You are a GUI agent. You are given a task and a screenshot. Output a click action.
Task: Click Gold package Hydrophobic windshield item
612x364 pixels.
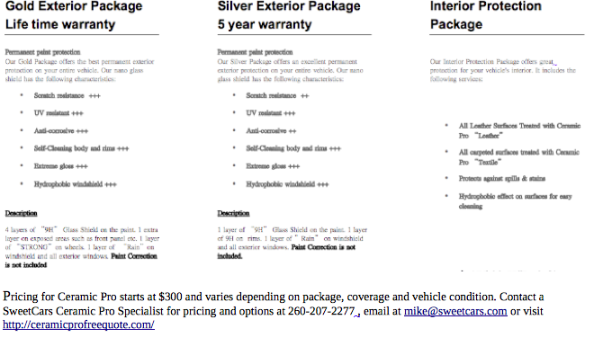[75, 184]
